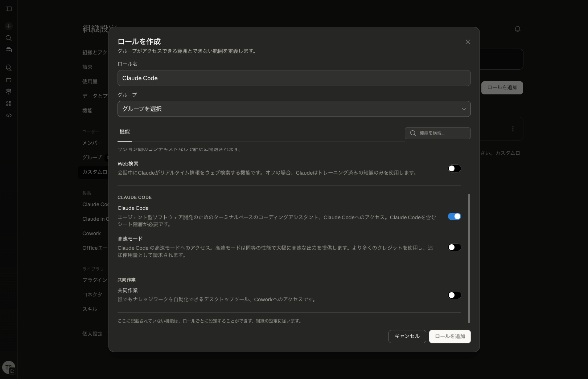Open the three-dot menu on the role card
This screenshot has height=379, width=588.
[x=513, y=129]
